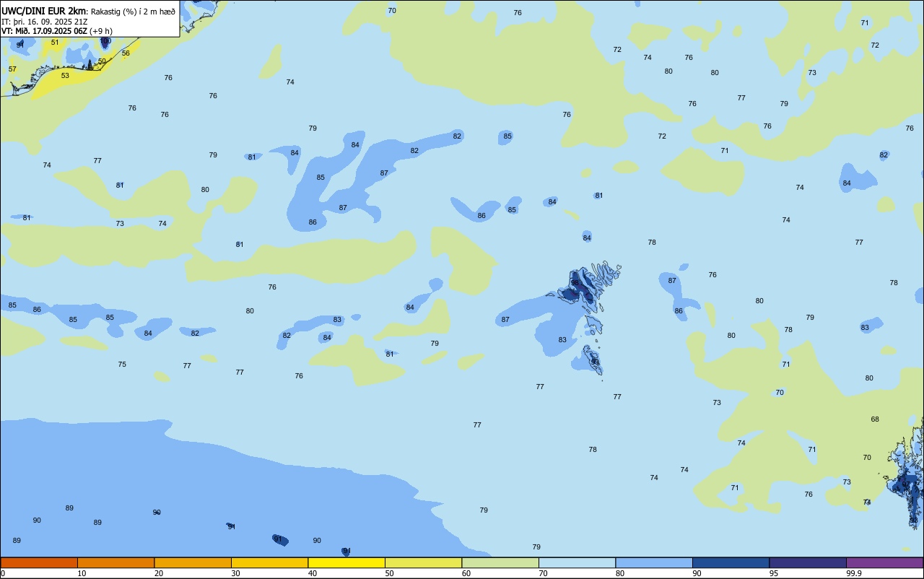Select the orange 10–20 legend color band
The height and width of the screenshot is (579, 924).
(115, 562)
